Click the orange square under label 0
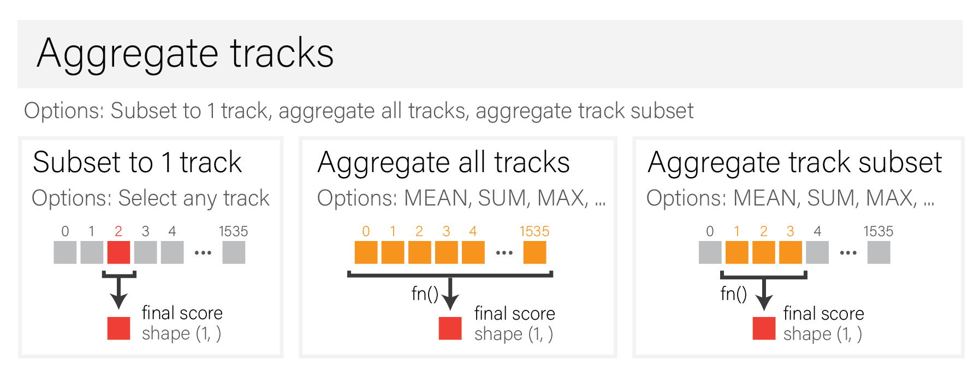Image resolution: width=980 pixels, height=382 pixels. click(x=366, y=252)
